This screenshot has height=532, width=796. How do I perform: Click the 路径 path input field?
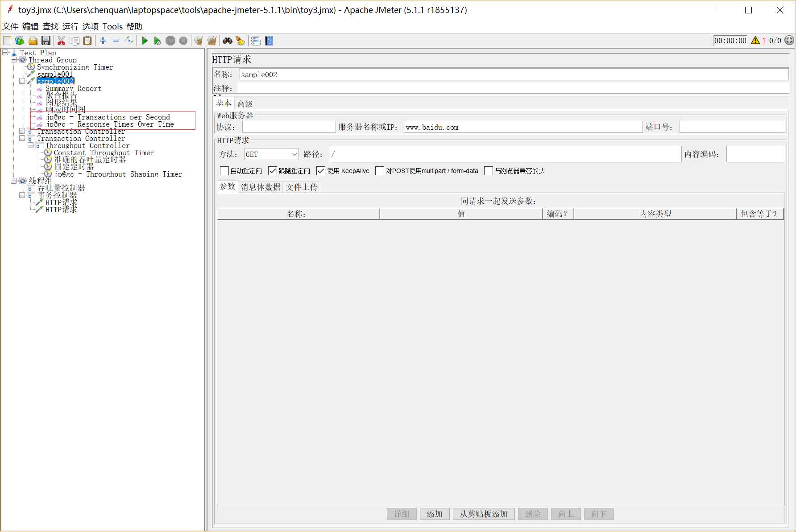pyautogui.click(x=506, y=154)
